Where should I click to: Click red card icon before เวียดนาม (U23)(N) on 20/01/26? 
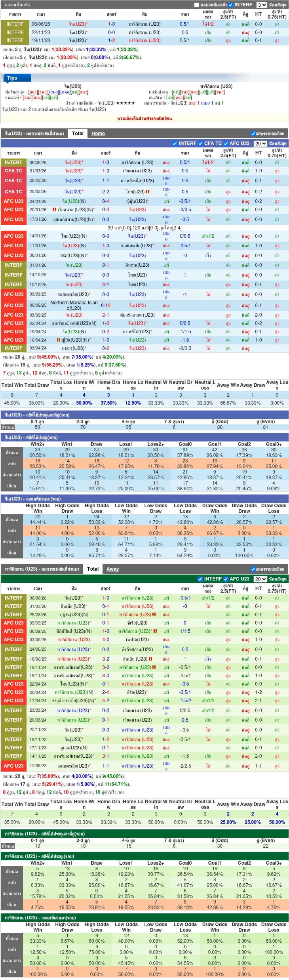[x=55, y=210]
